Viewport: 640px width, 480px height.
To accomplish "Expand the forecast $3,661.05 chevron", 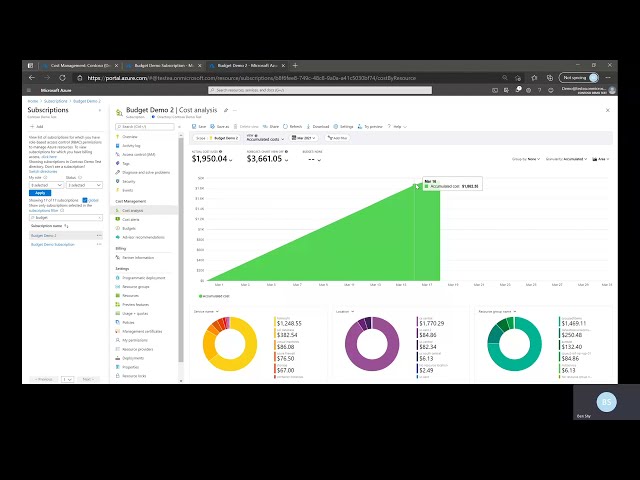I will click(286, 160).
